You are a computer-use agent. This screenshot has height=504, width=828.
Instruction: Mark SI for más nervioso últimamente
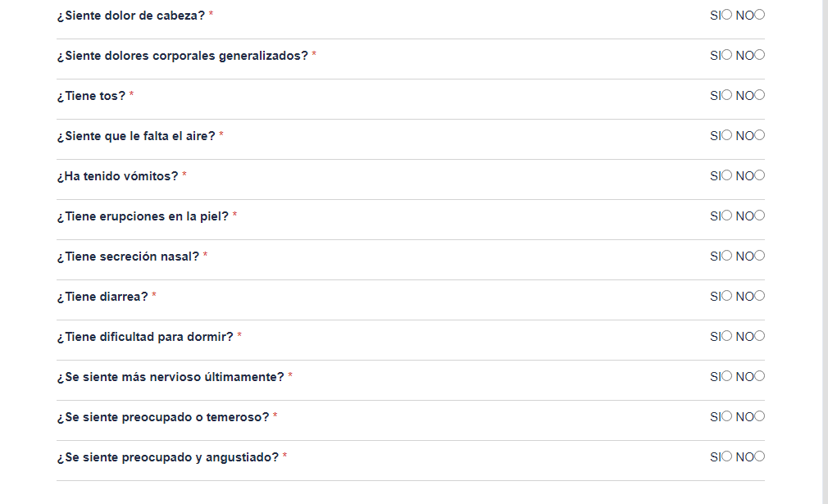click(x=726, y=376)
